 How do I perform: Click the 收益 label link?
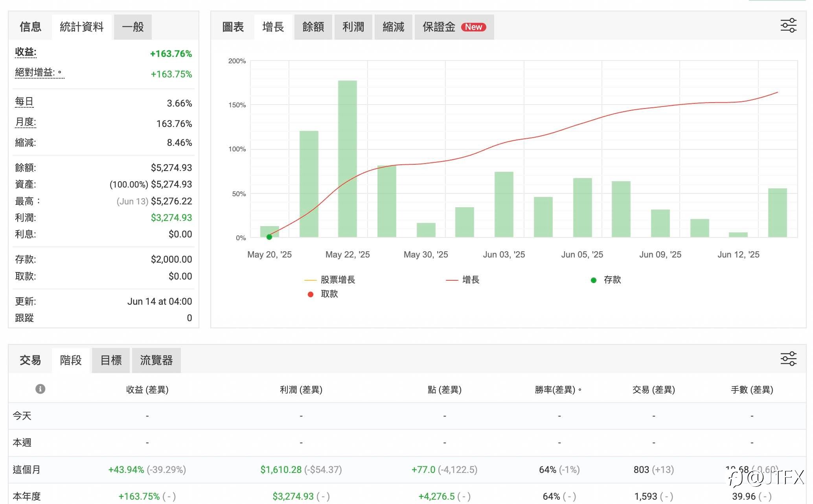click(26, 52)
